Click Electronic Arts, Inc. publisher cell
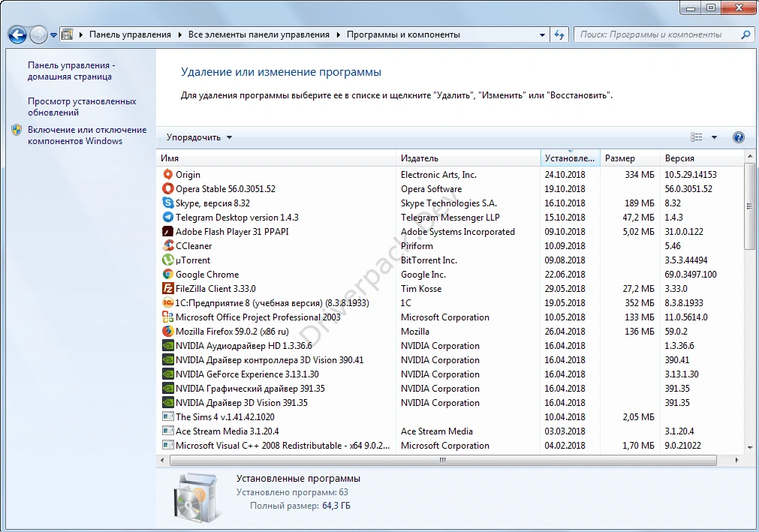759x532 pixels. click(438, 175)
